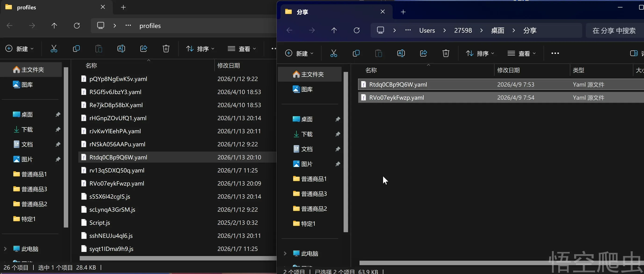Open 下载 folder in profiles sidebar
Screen dimensions: 644x274
coord(27,129)
